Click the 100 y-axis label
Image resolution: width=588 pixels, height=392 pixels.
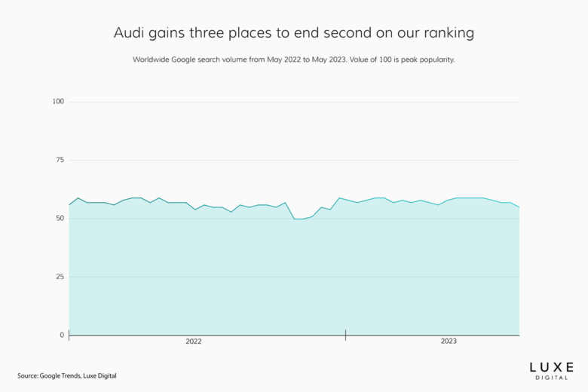click(x=58, y=101)
